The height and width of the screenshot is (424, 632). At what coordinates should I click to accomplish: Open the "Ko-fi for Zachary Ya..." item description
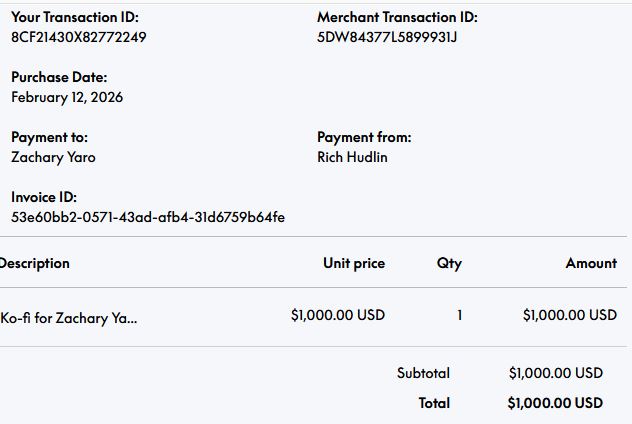(x=69, y=318)
